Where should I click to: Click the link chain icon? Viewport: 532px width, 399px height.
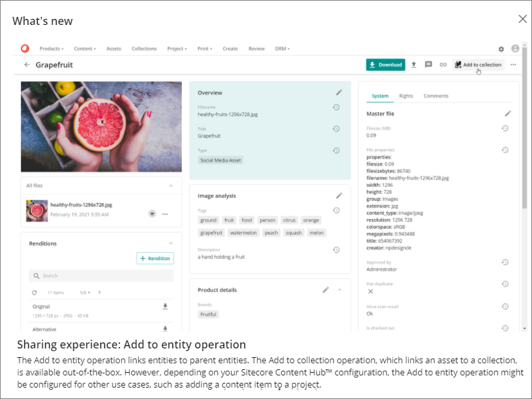pyautogui.click(x=443, y=65)
